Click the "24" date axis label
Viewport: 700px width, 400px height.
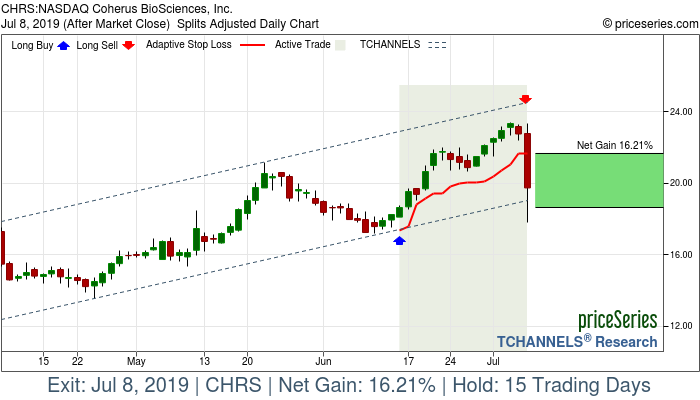click(450, 361)
